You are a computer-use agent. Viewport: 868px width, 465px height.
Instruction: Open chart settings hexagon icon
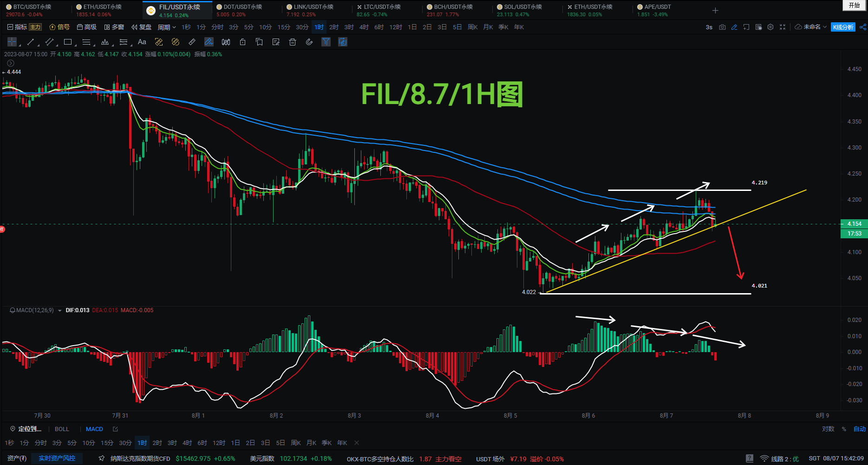(x=770, y=27)
